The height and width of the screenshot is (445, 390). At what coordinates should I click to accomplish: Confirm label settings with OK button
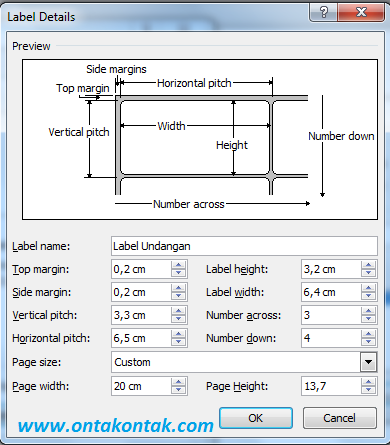256,418
